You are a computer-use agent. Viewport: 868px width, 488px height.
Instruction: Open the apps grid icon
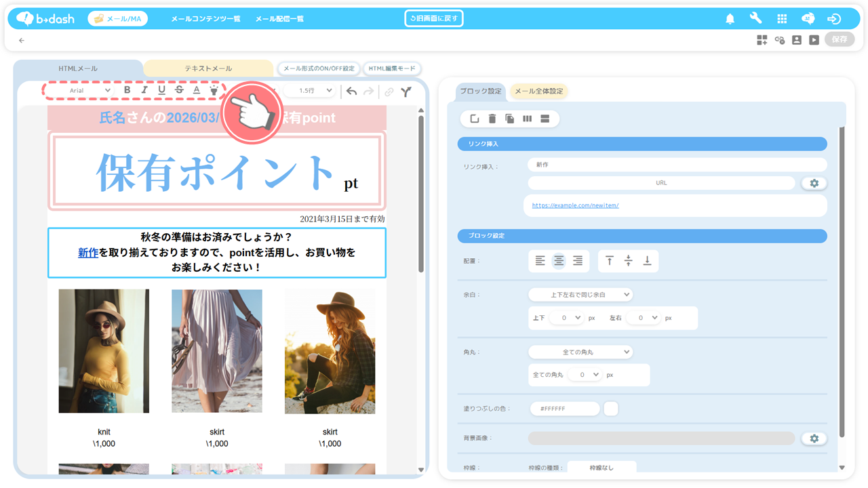coord(782,19)
